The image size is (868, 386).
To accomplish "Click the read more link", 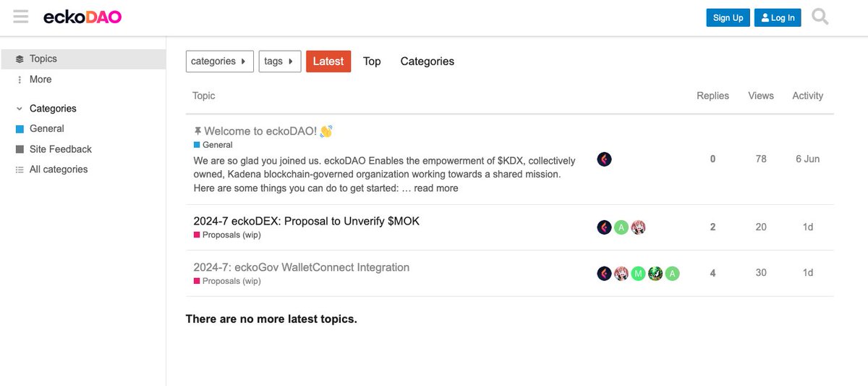I will point(436,188).
